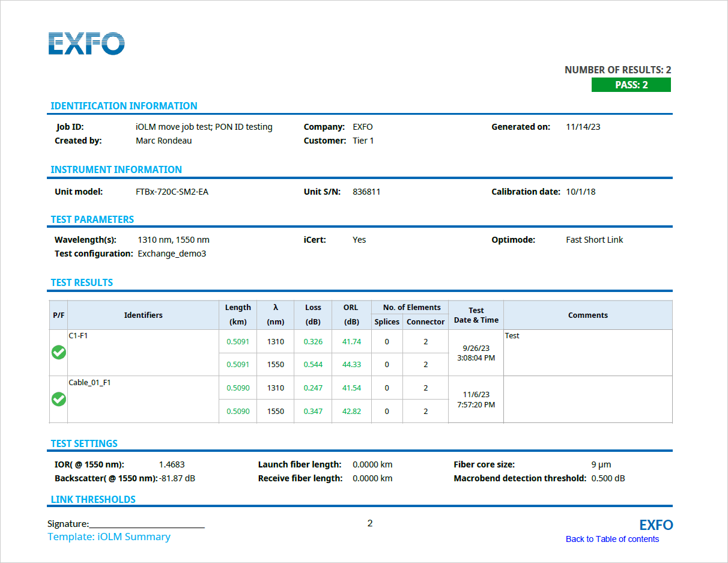Click the loss value 0.247

[x=313, y=388]
